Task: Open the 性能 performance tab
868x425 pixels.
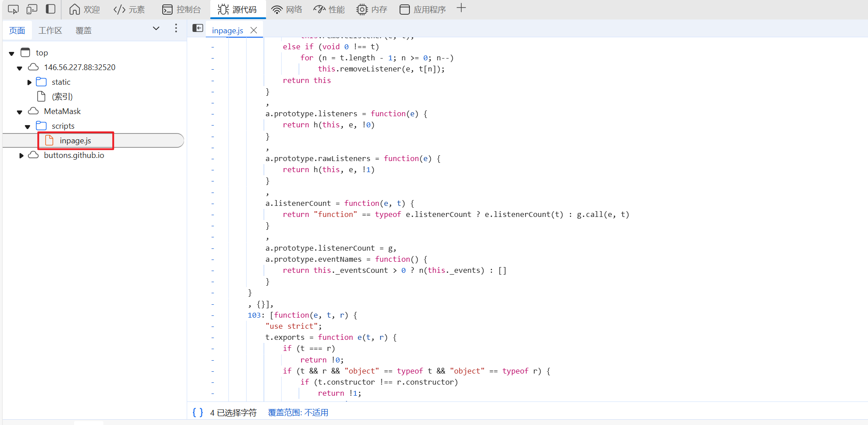Action: point(329,9)
